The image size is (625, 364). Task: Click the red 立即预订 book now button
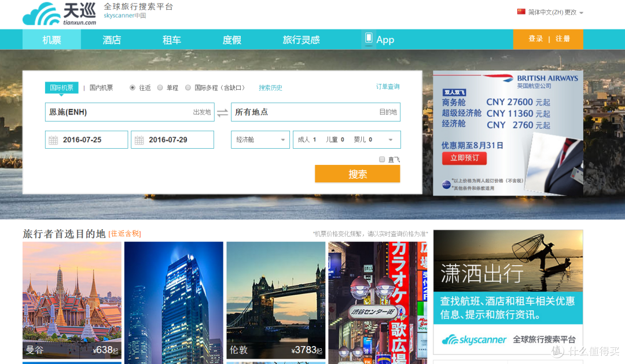[464, 158]
